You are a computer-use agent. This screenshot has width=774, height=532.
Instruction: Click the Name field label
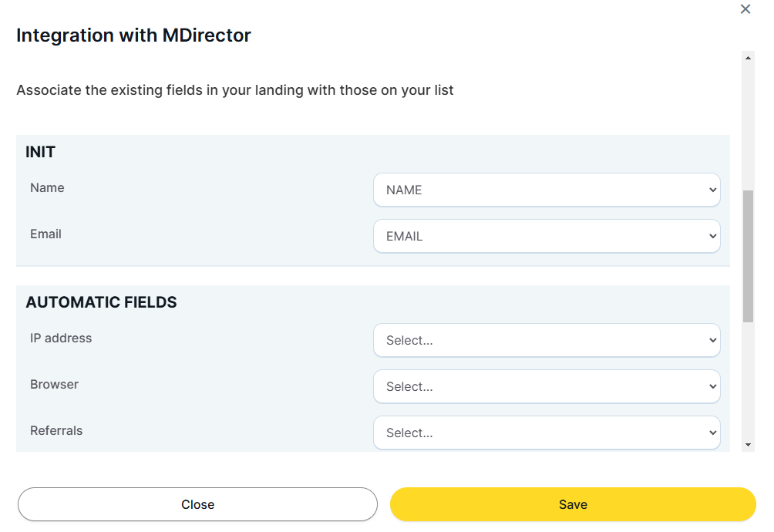[x=47, y=188]
